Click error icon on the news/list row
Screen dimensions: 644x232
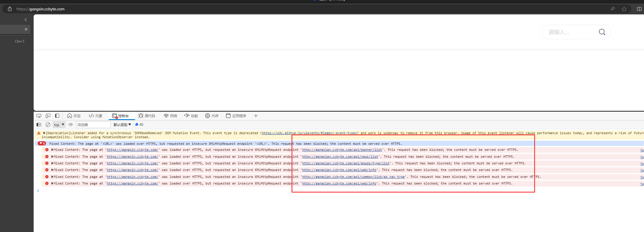point(47,157)
